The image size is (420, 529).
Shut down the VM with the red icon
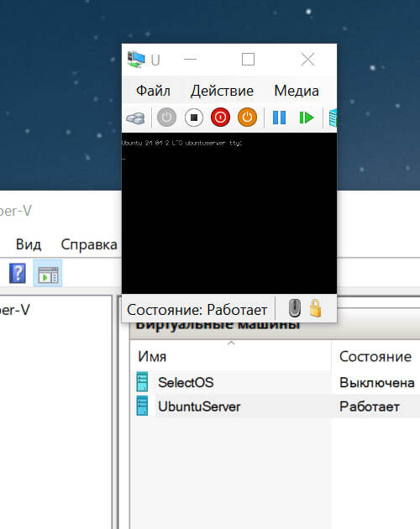(220, 118)
